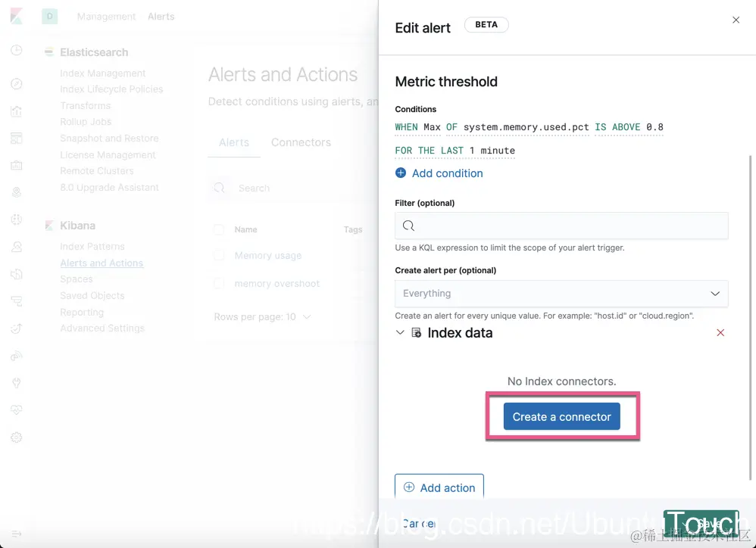Open Discover compass icon in sidebar
Viewport: 756px width, 548px height.
pyautogui.click(x=17, y=84)
